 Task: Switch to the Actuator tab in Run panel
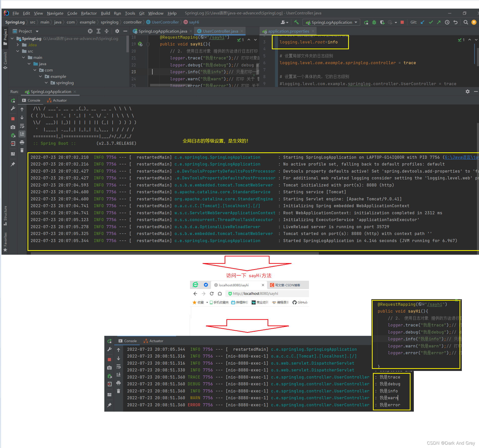57,100
